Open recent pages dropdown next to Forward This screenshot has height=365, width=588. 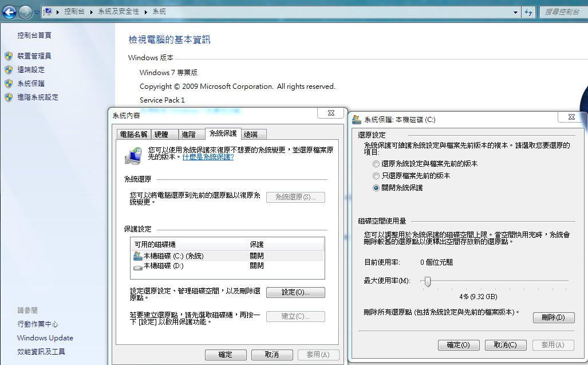coord(37,13)
